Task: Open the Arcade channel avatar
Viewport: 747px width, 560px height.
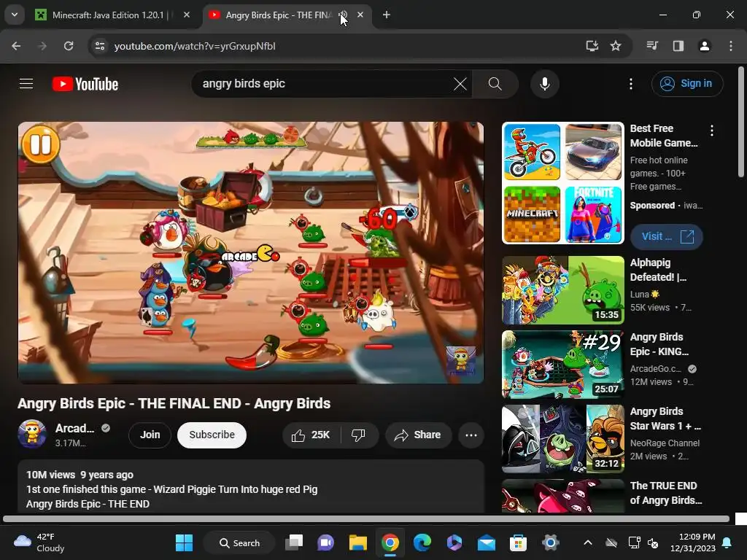Action: coord(32,435)
